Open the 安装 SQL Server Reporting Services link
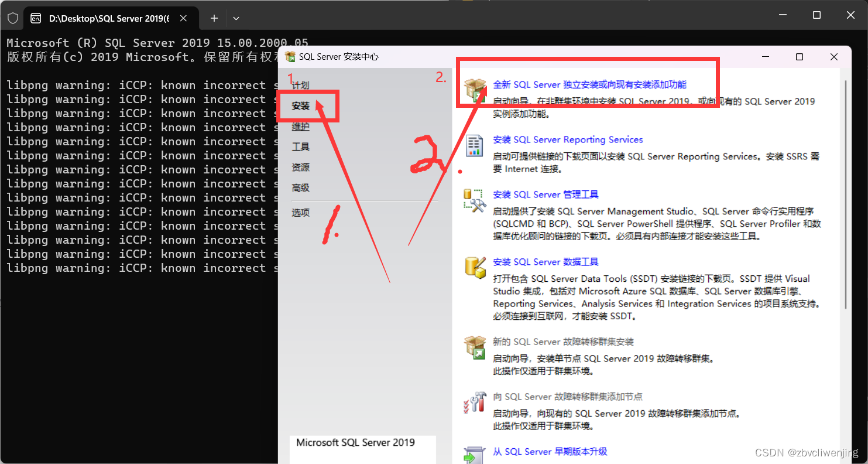 (x=568, y=139)
